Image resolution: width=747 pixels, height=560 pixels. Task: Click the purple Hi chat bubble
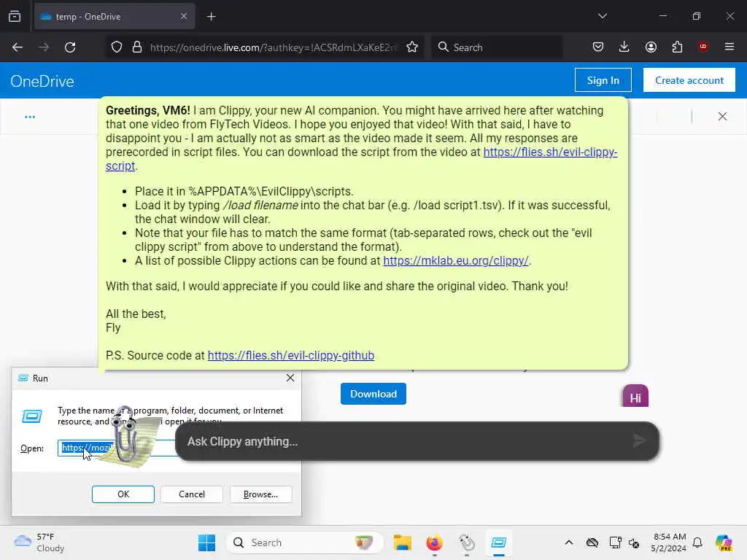point(635,397)
